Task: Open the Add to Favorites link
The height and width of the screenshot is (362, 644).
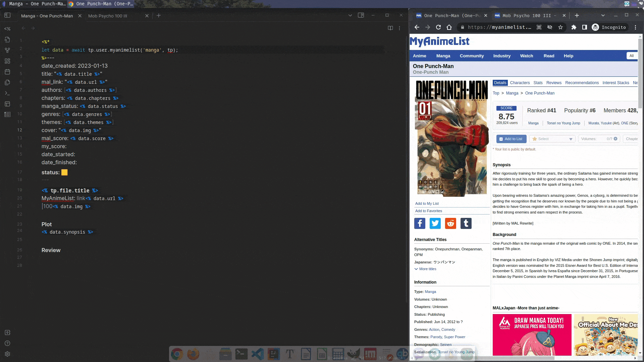Action: click(428, 211)
